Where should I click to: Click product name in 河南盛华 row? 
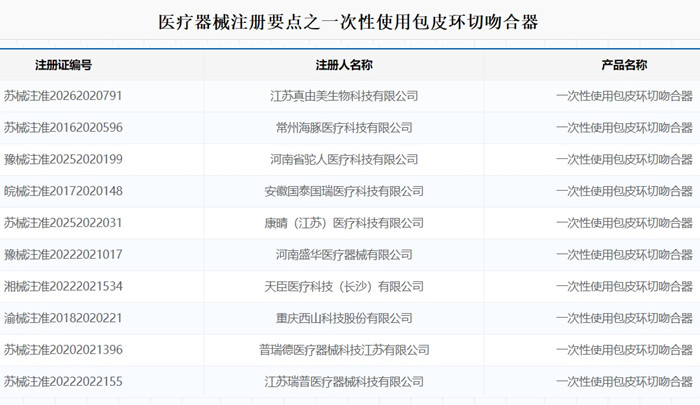click(624, 255)
